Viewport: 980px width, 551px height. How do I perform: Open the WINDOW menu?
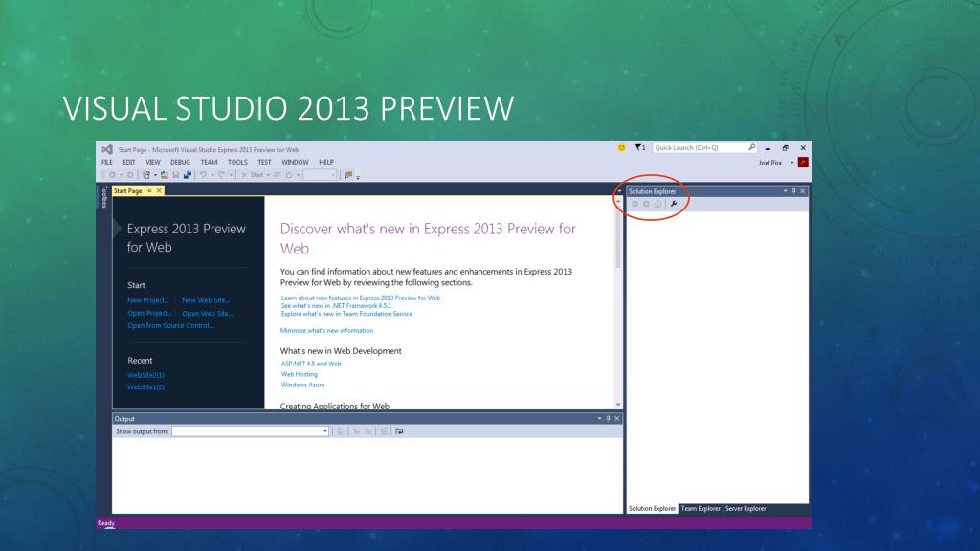pos(295,162)
